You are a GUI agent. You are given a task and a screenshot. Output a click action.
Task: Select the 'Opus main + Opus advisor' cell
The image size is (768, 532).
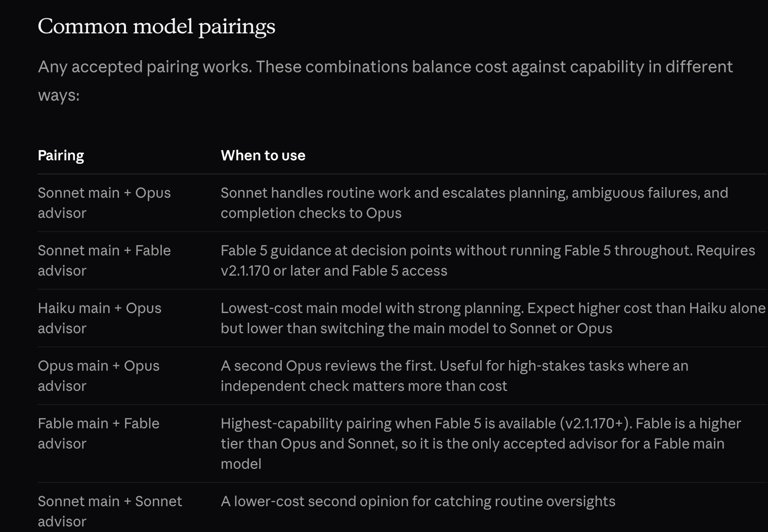pos(99,376)
